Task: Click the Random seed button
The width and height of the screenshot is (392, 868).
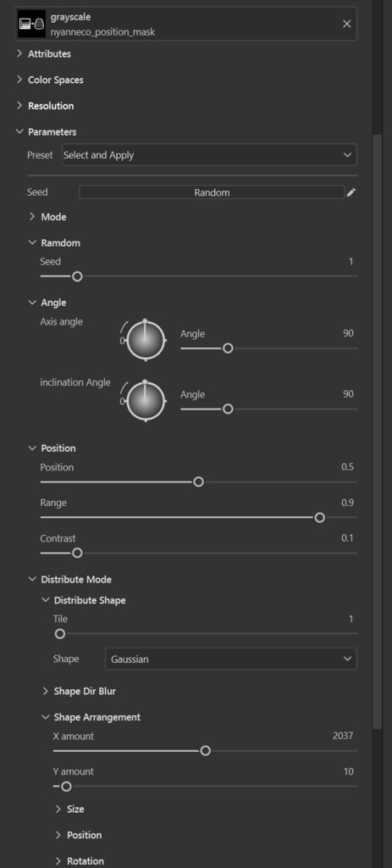Action: click(212, 192)
